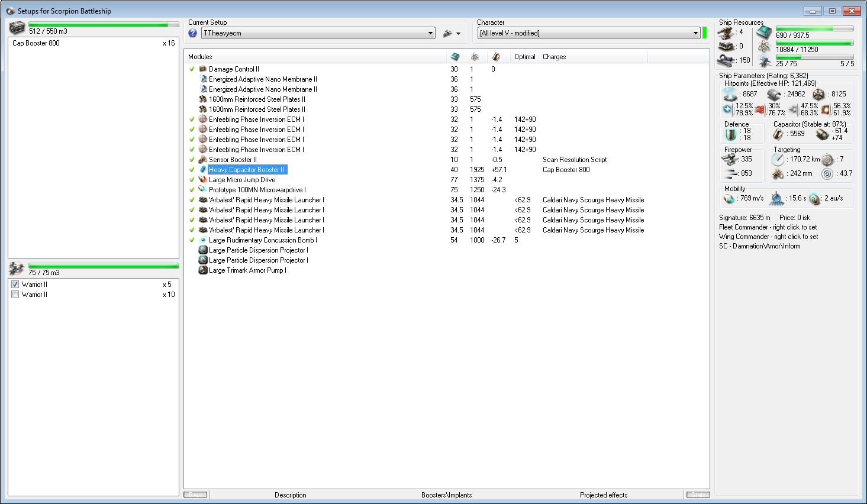Click the Large Micro Jump Drive module icon
Image resolution: width=867 pixels, height=504 pixels.
[x=202, y=180]
